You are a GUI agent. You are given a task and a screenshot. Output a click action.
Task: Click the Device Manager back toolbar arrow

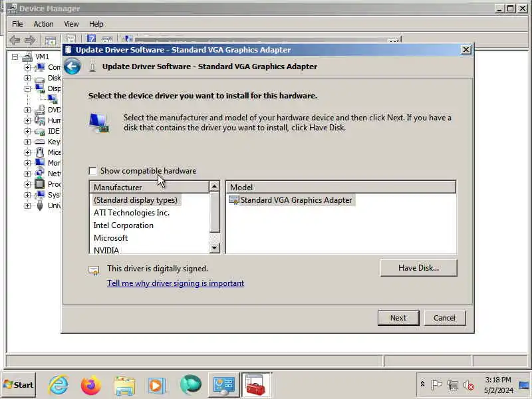15,41
